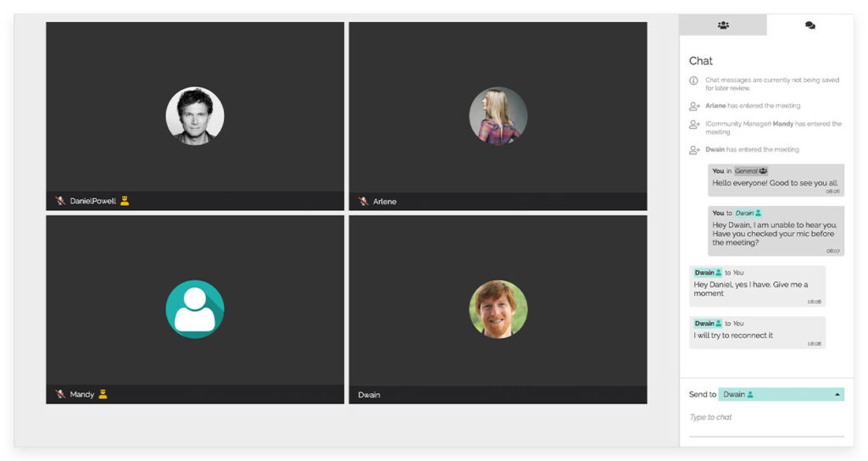868x461 pixels.
Task: Click the user-joined icon next to Arlene's entry
Action: pyautogui.click(x=694, y=106)
